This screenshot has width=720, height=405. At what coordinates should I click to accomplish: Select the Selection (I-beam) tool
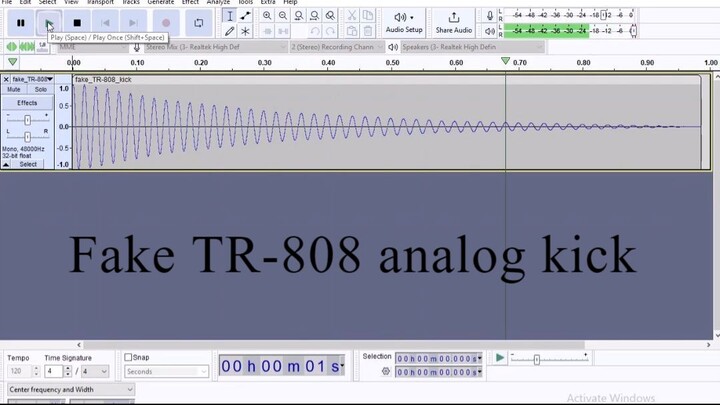click(230, 16)
